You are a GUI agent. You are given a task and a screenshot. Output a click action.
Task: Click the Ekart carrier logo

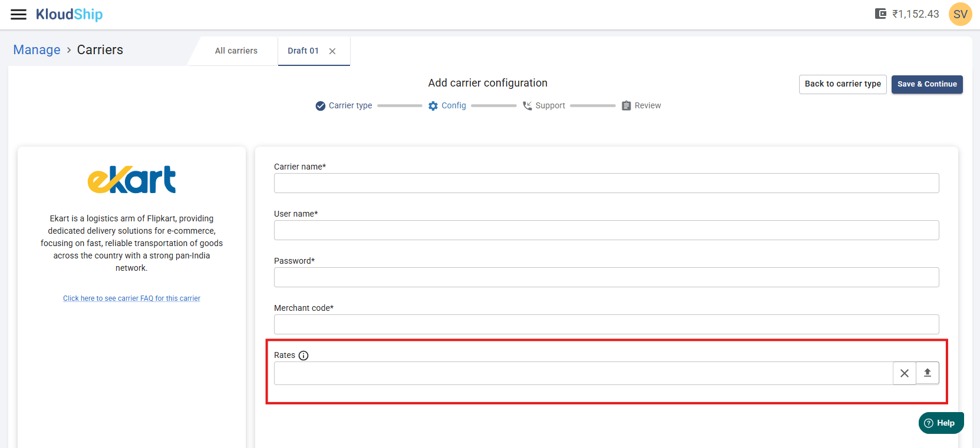pyautogui.click(x=131, y=180)
